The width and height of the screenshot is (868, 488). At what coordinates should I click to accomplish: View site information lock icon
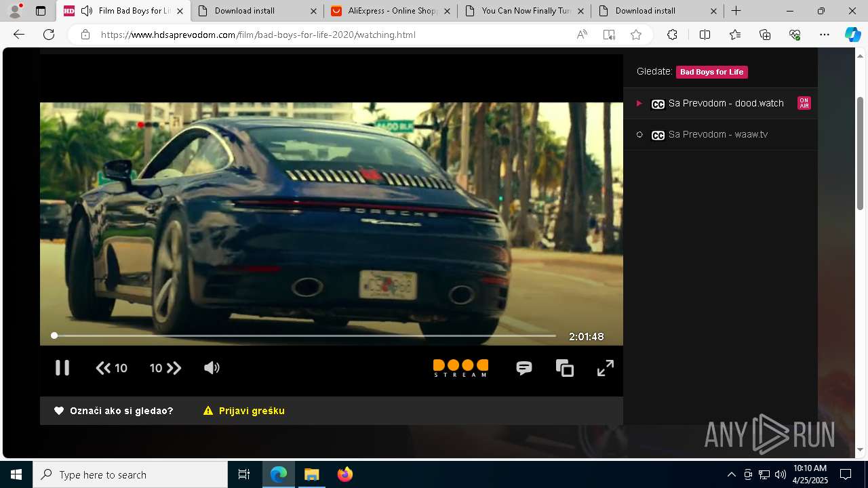click(85, 35)
